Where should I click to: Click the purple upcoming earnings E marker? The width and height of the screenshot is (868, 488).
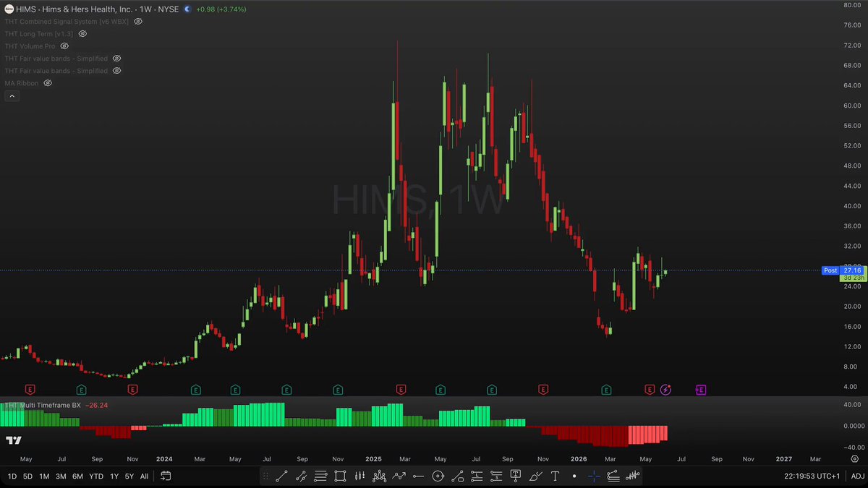(701, 390)
